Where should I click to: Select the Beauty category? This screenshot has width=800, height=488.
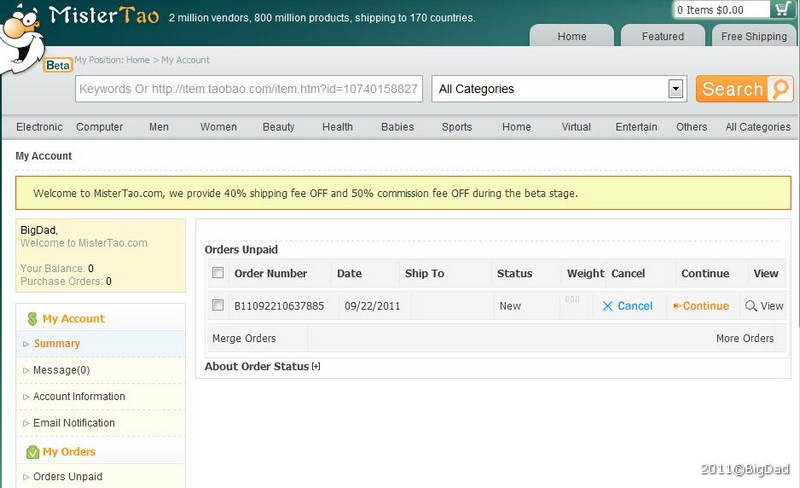pyautogui.click(x=279, y=127)
